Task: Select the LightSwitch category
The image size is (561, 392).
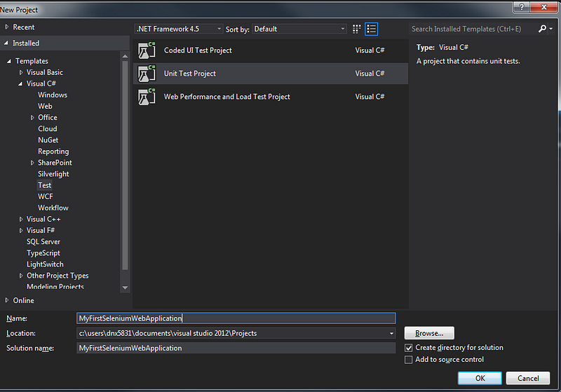Action: 45,264
